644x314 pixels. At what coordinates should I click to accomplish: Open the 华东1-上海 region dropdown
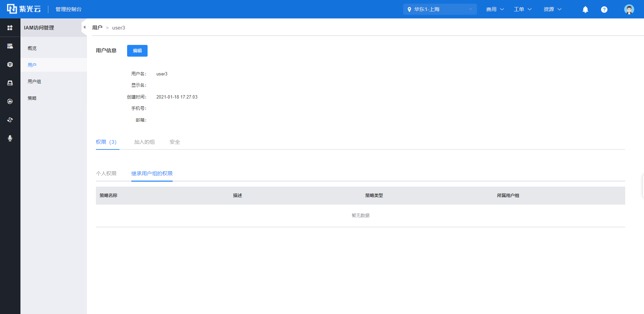(x=440, y=9)
